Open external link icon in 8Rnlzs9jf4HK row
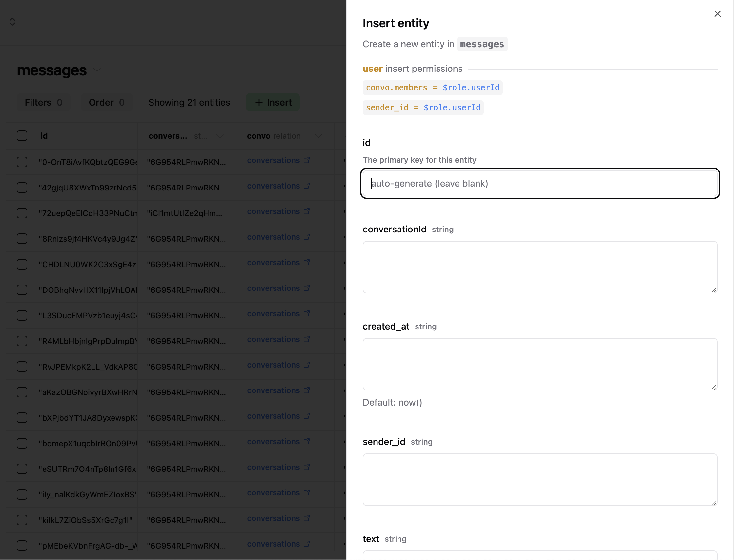 tap(306, 237)
